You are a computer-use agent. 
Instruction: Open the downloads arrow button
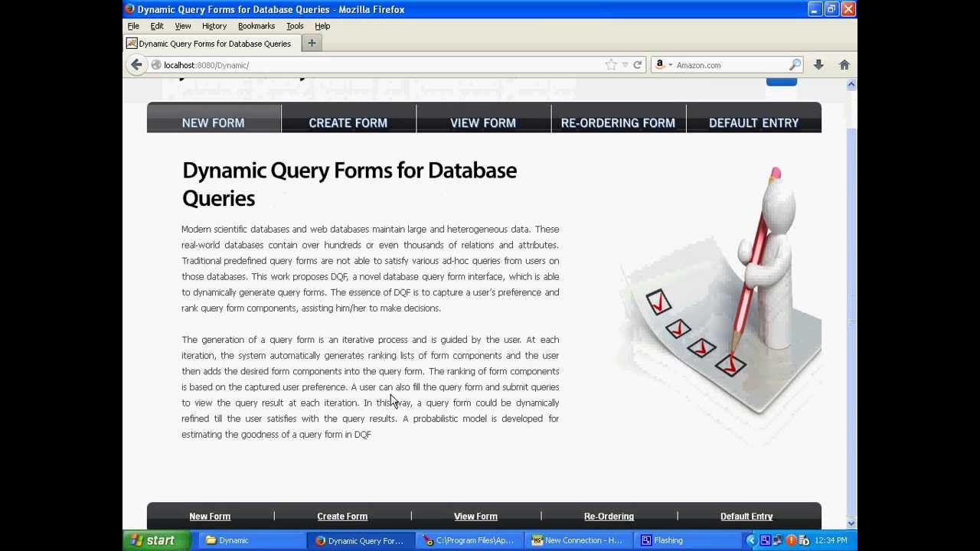[x=818, y=65]
